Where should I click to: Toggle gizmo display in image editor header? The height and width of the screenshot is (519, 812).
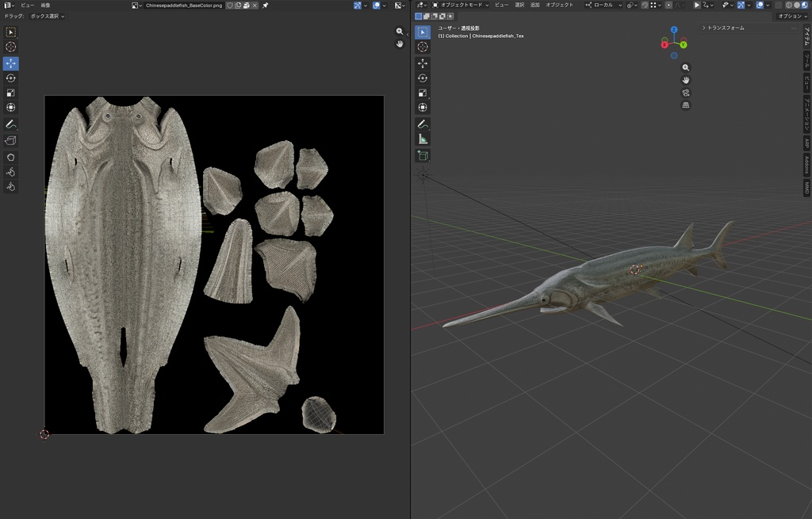[357, 6]
